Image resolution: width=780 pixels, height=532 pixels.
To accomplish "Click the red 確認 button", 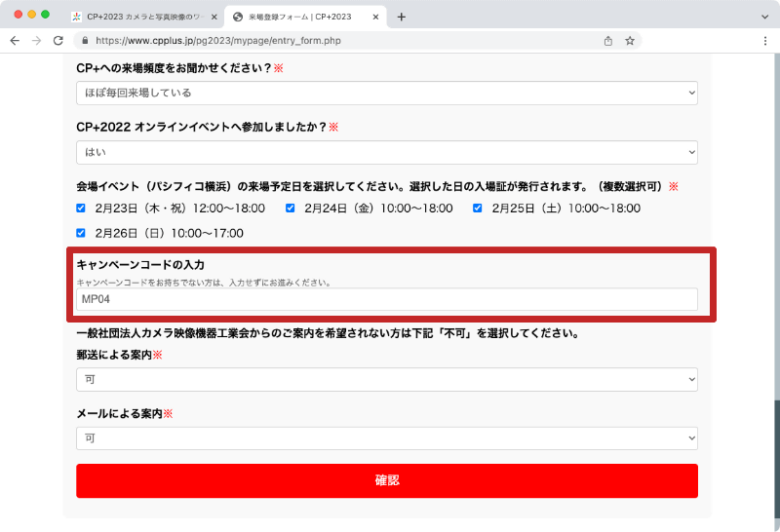I will 387,480.
